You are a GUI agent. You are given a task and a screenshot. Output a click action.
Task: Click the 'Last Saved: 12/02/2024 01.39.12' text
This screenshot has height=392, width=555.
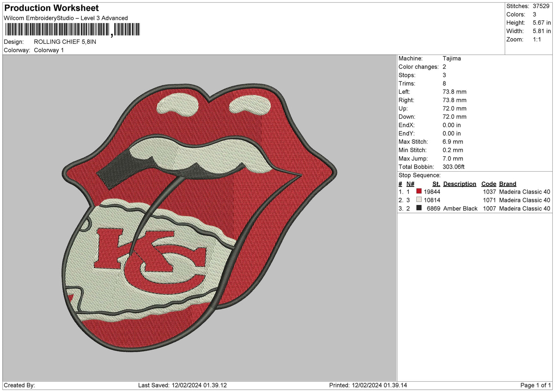182,385
